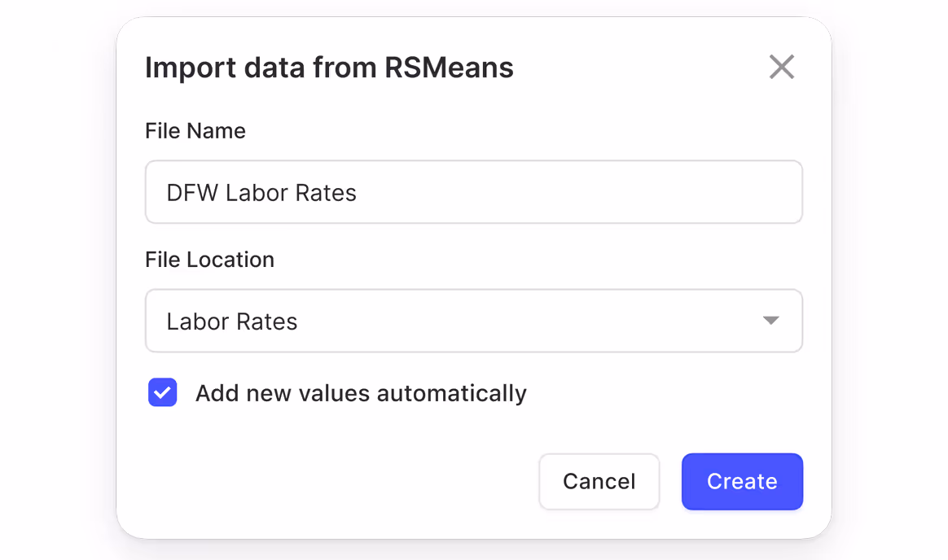Cancel the RSMeans import
The height and width of the screenshot is (560, 948).
599,481
